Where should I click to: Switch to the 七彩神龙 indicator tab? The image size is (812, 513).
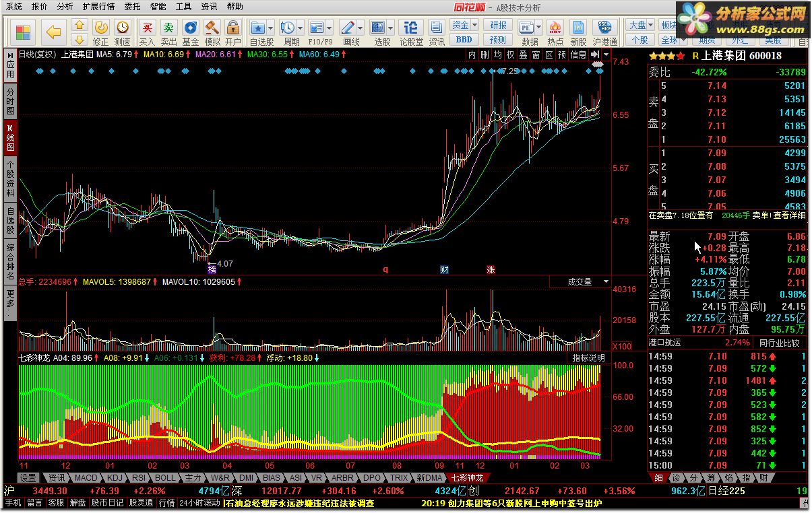click(466, 477)
